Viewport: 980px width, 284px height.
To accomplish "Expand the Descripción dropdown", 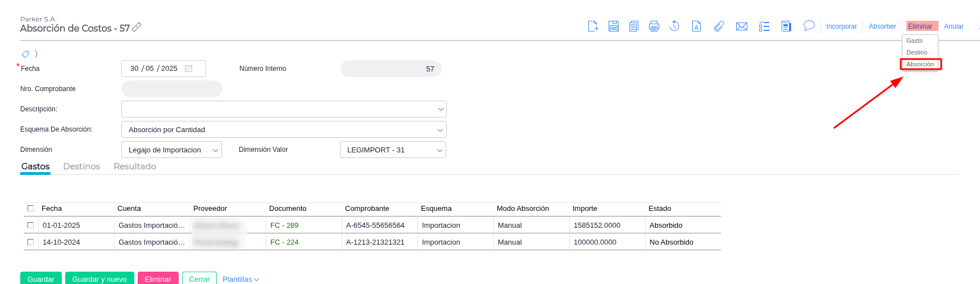I will pos(441,109).
